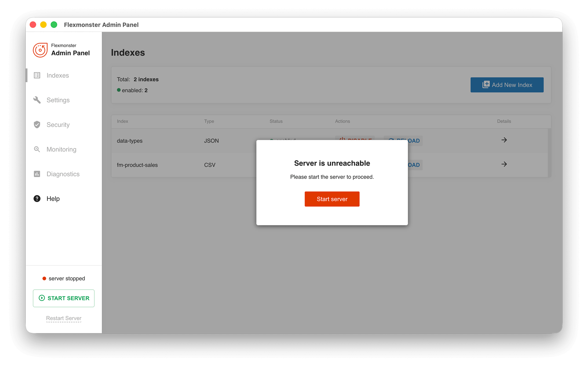Click the Indexes list icon in sidebar

pos(37,75)
